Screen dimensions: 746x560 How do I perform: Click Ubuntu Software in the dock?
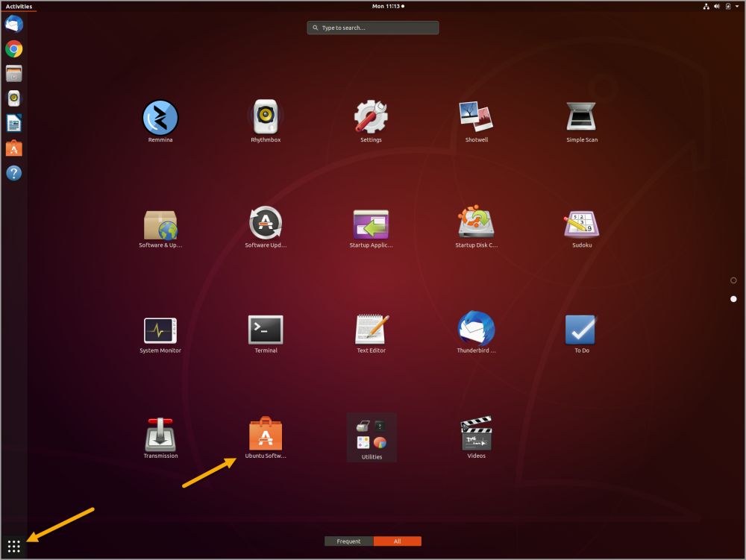(13, 148)
